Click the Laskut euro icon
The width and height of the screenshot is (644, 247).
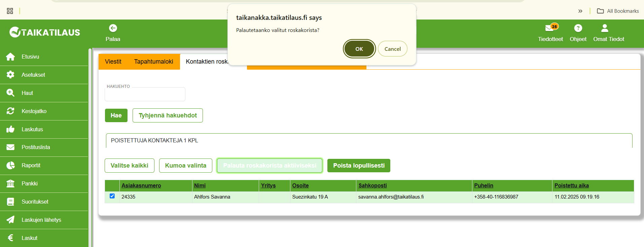tap(10, 238)
